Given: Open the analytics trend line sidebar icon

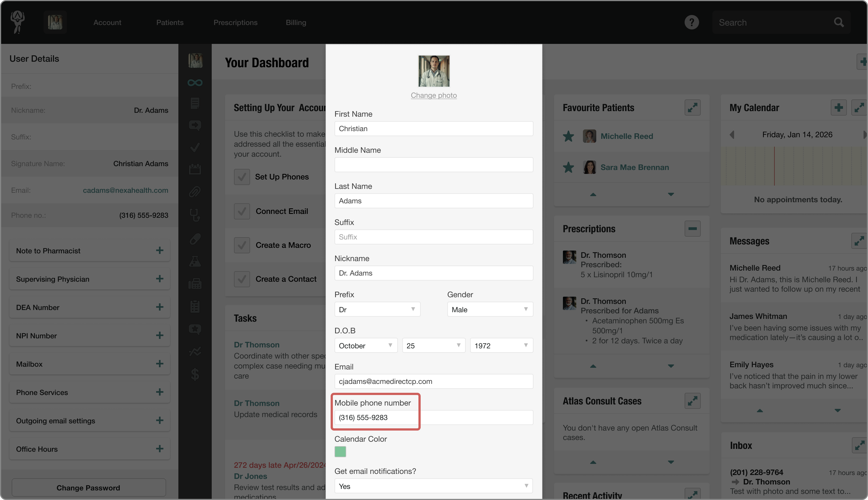Looking at the screenshot, I should click(195, 352).
